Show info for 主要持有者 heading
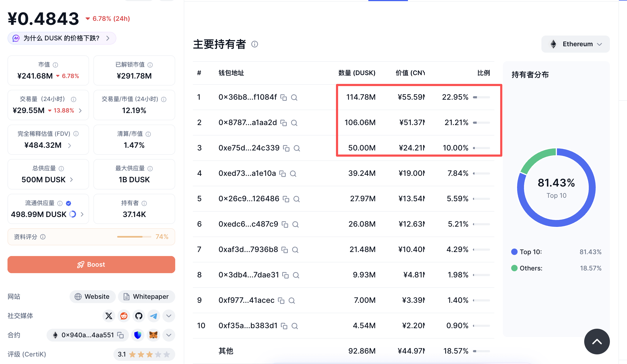This screenshot has width=627, height=364. click(x=255, y=44)
